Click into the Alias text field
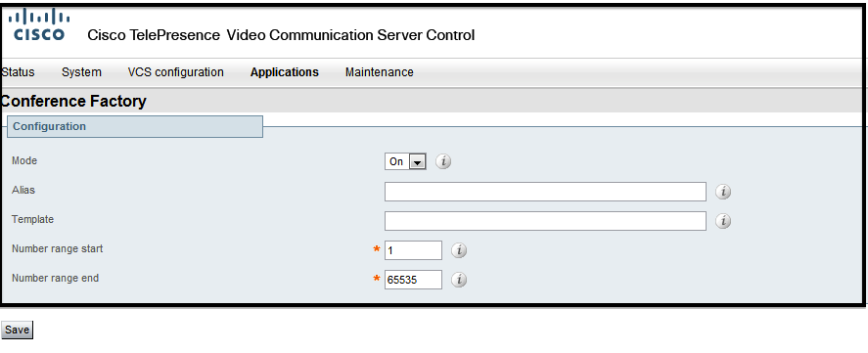Viewport: 868px width, 353px height. point(545,192)
